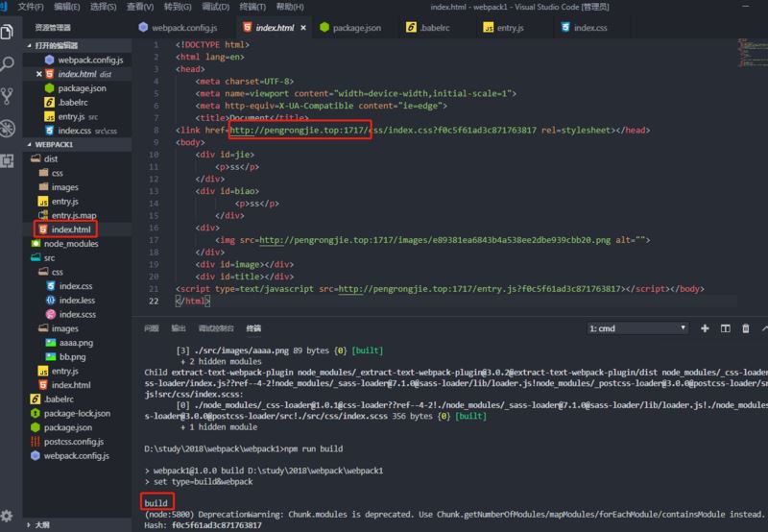Open the Selection (选择) menu
The width and height of the screenshot is (768, 532).
[x=103, y=7]
